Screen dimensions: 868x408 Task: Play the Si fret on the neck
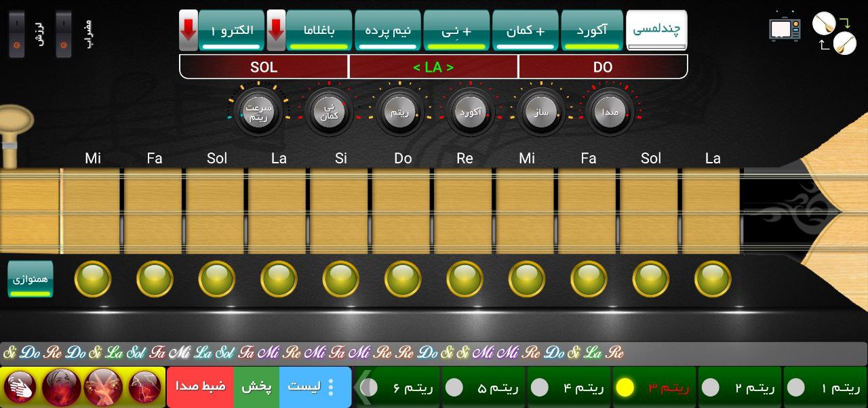[340, 211]
